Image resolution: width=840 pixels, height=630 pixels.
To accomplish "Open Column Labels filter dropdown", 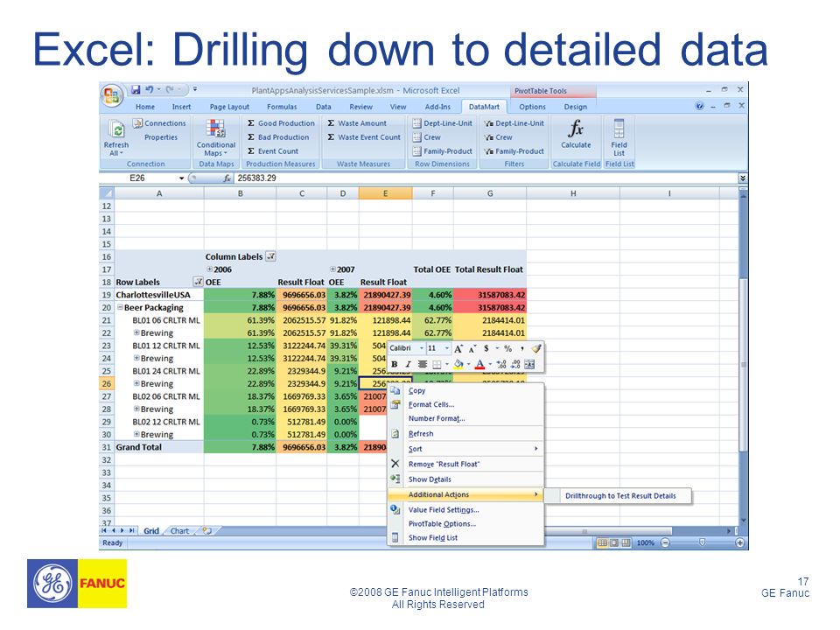I will coord(271,256).
